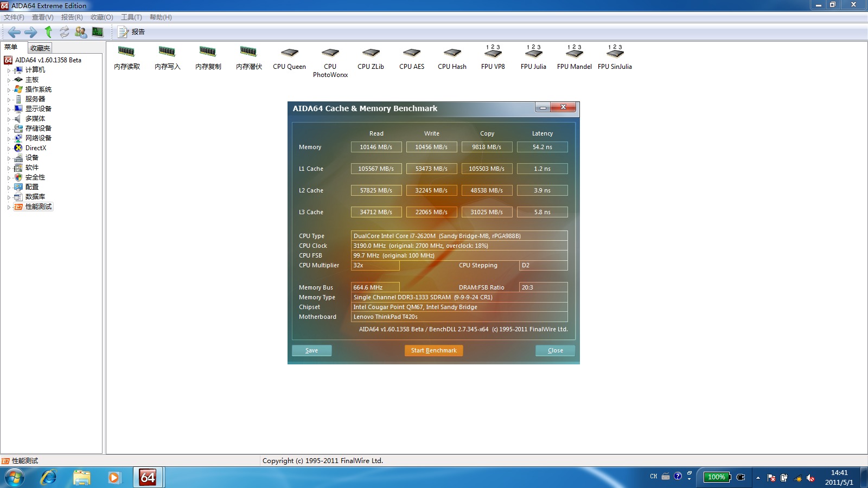The image size is (868, 488).
Task: Click the green monitor toolbar icon
Action: 98,32
